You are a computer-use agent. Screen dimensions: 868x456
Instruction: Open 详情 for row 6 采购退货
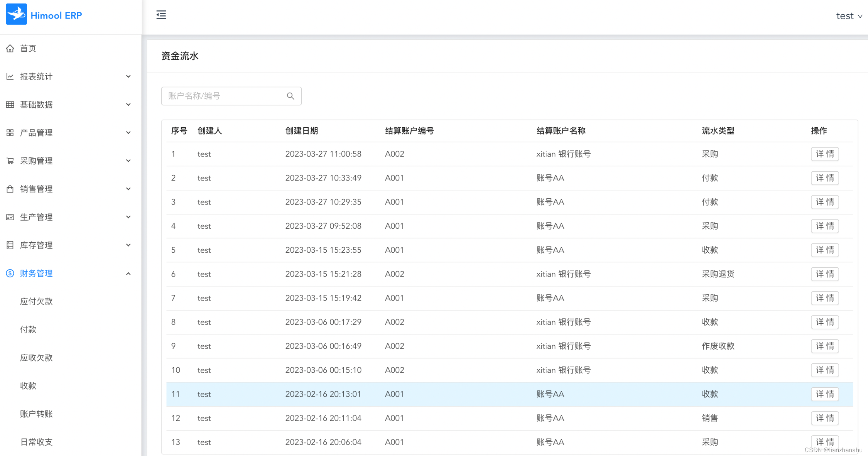(825, 274)
